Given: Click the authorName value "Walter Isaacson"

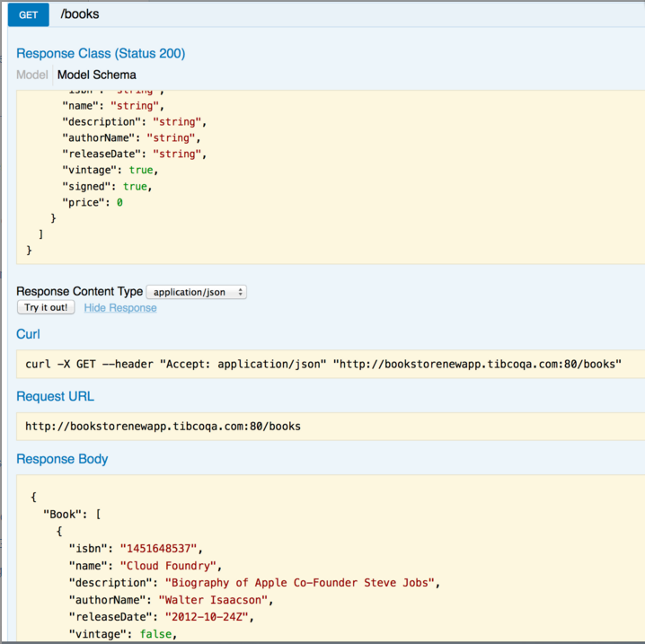Looking at the screenshot, I should [213, 600].
